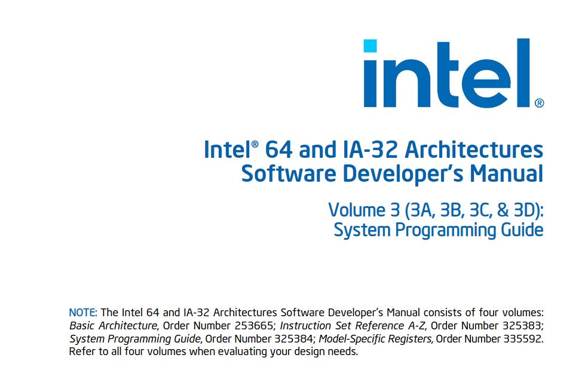Click order number 253665
The width and height of the screenshot is (588, 379).
[x=255, y=326]
